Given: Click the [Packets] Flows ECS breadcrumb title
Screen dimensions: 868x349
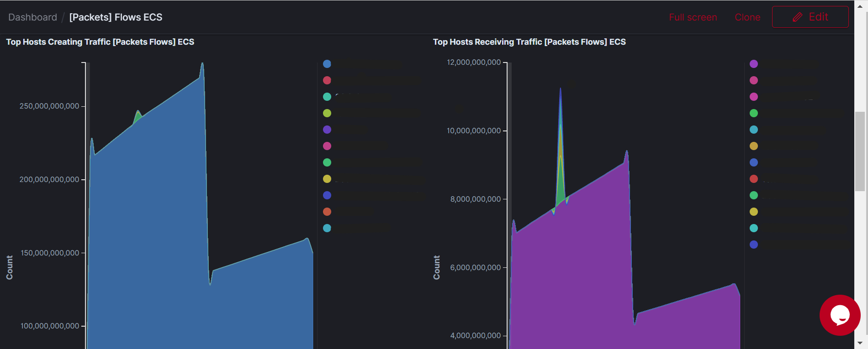Looking at the screenshot, I should (x=116, y=17).
